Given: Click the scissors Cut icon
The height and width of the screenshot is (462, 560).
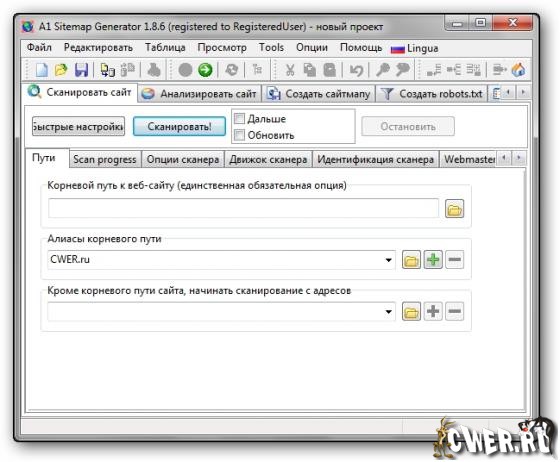Looking at the screenshot, I should point(290,70).
